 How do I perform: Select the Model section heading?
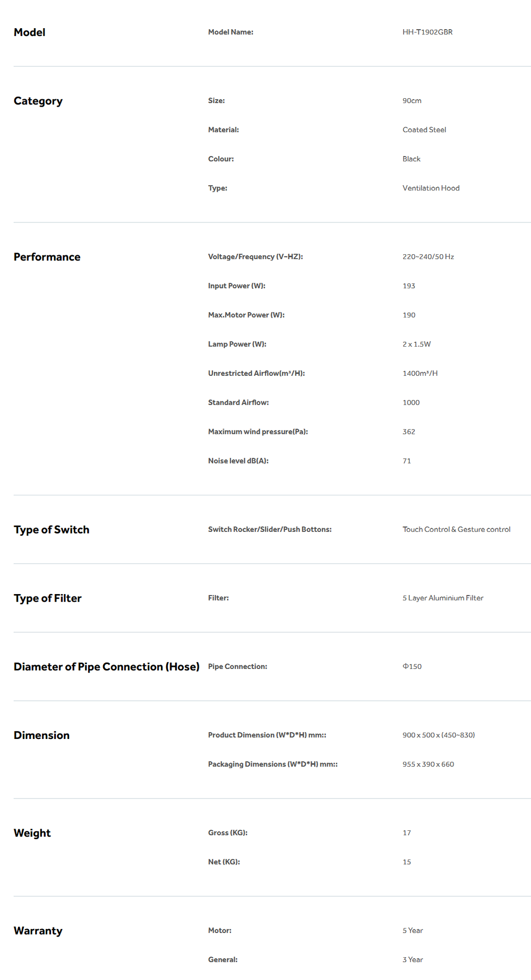coord(30,32)
